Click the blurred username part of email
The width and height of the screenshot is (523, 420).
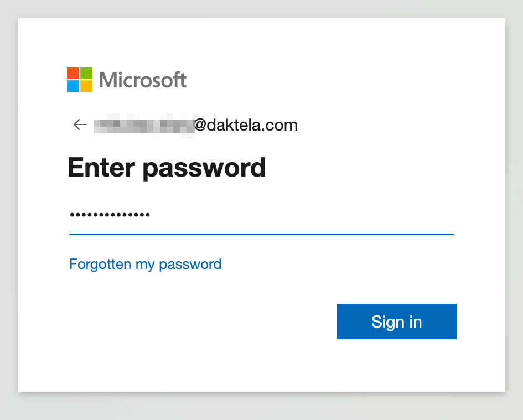click(x=144, y=125)
